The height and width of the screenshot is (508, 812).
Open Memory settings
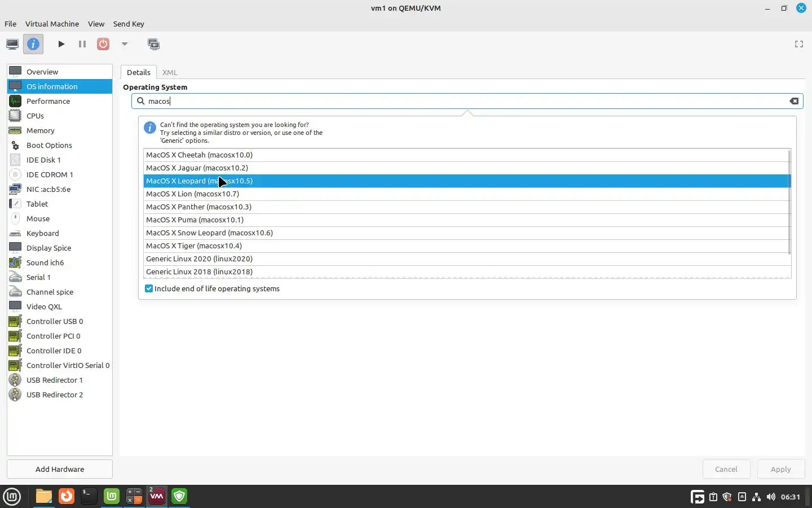pos(60,130)
